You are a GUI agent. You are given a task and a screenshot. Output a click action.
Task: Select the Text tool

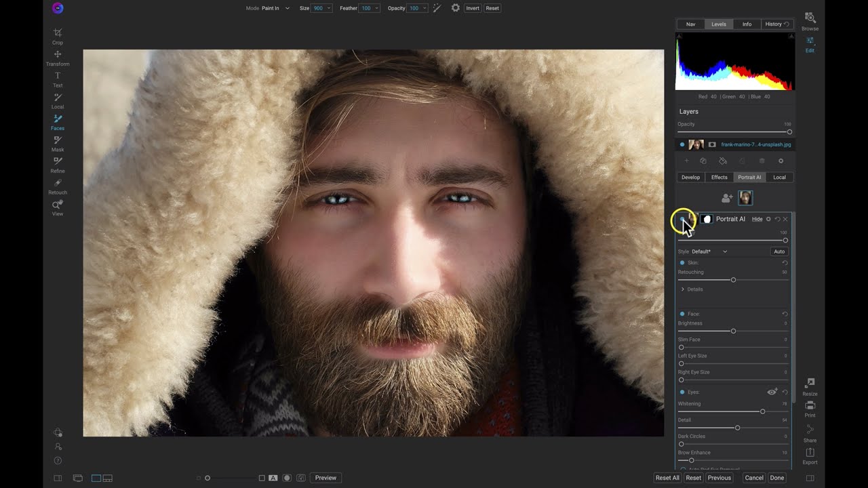(x=58, y=79)
